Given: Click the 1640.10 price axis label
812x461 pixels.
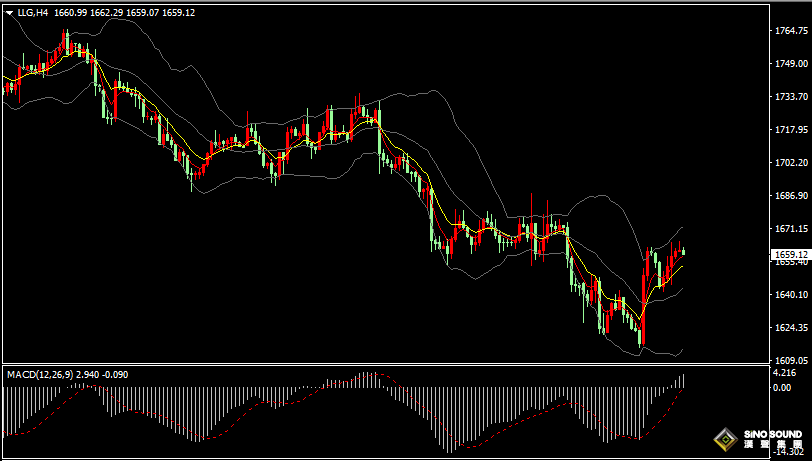Looking at the screenshot, I should click(x=791, y=294).
